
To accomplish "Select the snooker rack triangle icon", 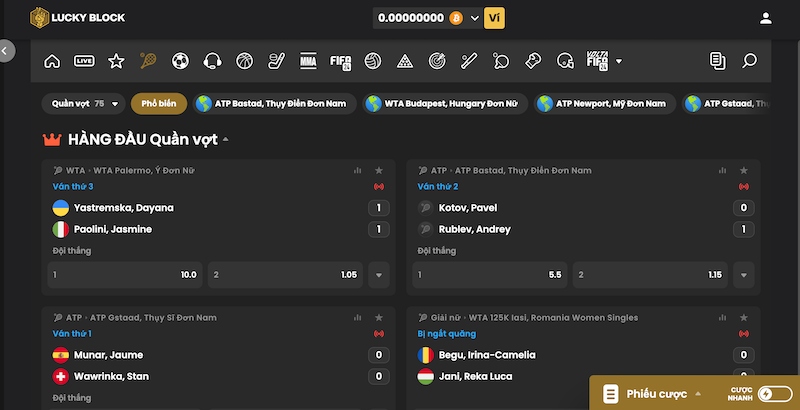I will [405, 61].
